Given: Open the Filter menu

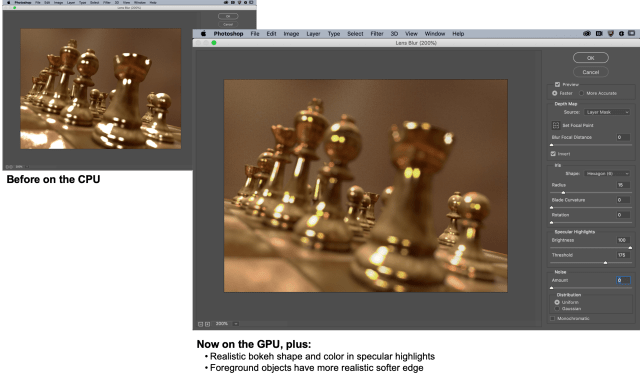Looking at the screenshot, I should (377, 34).
